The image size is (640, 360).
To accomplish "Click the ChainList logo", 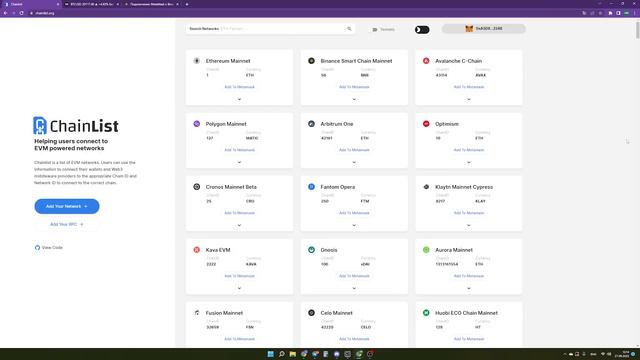I will point(76,126).
